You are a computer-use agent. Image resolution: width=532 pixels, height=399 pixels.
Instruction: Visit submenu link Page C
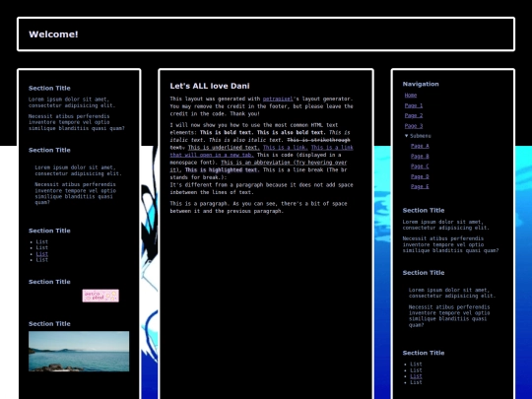coord(420,166)
